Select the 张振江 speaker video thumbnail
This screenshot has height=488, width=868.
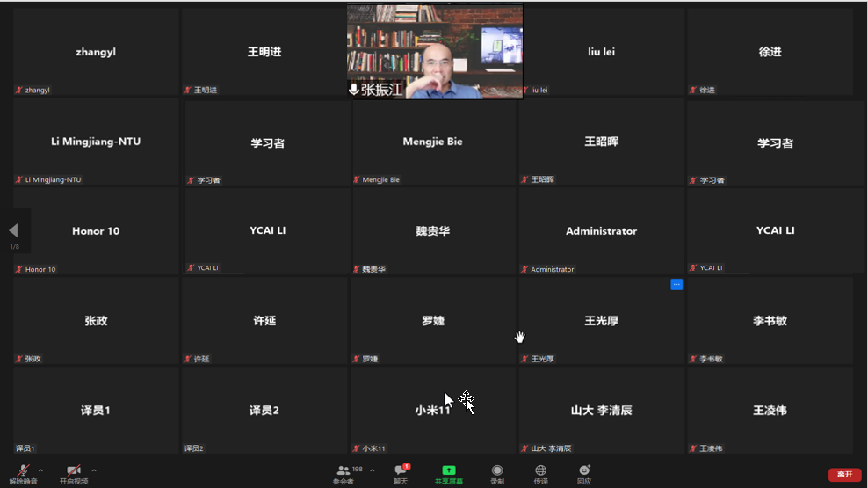[435, 51]
